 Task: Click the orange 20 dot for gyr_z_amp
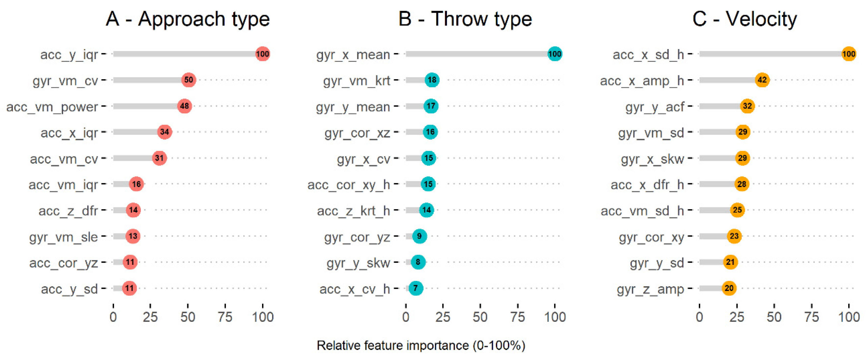coord(729,288)
